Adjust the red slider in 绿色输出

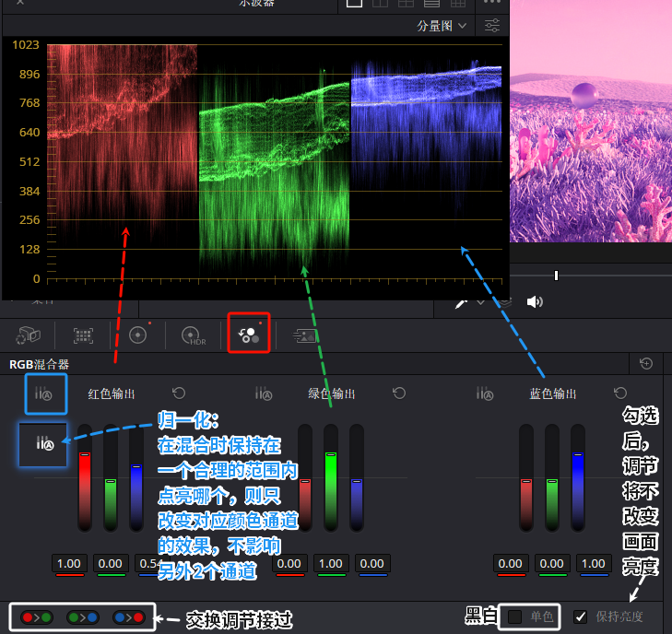click(305, 478)
